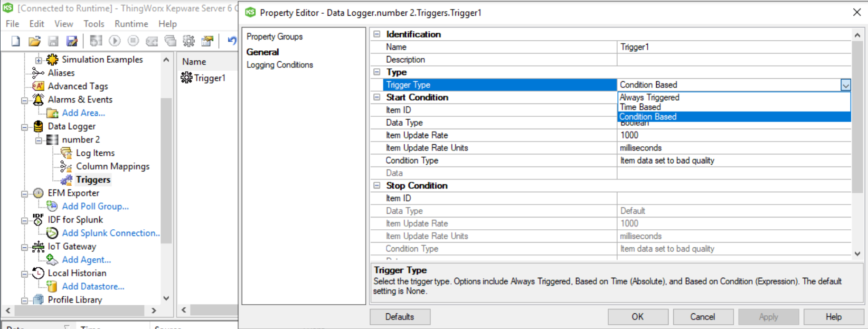
Task: Click the number 2 log group icon
Action: (52, 140)
